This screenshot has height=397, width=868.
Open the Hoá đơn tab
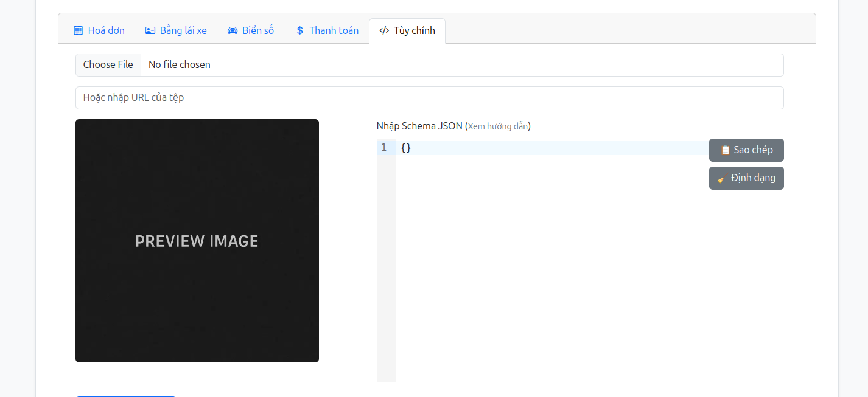[x=99, y=30]
